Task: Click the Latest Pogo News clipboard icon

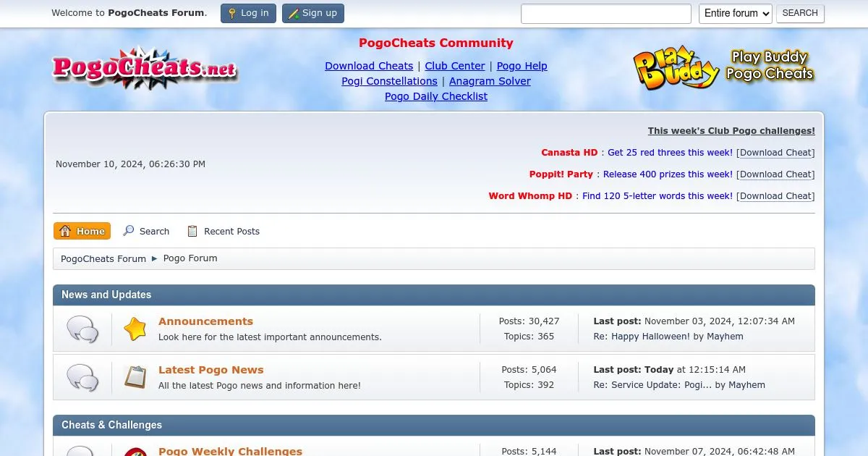Action: [135, 377]
